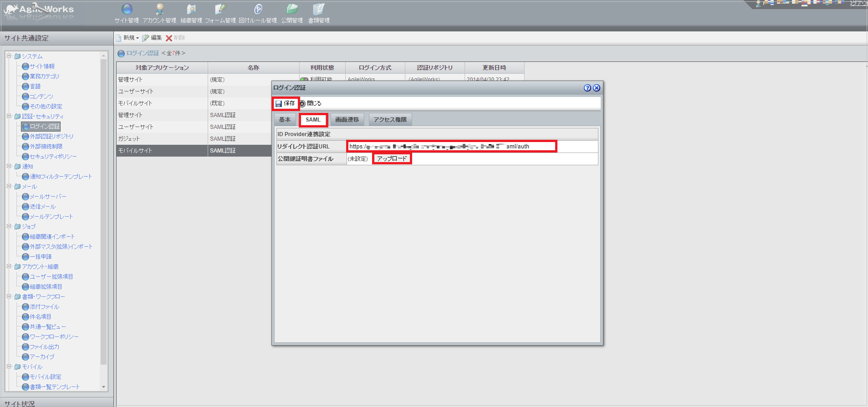The height and width of the screenshot is (407, 868).
Task: Open 回付ルール管理 in the top toolbar
Action: 258,13
